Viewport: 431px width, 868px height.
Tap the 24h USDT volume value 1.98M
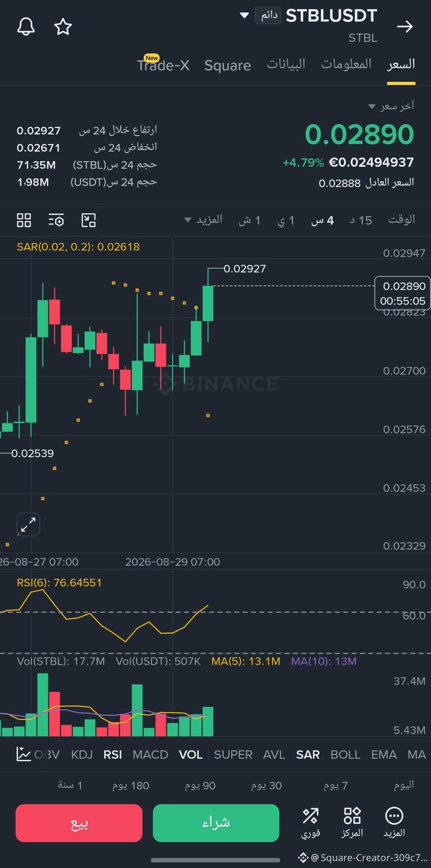33,182
